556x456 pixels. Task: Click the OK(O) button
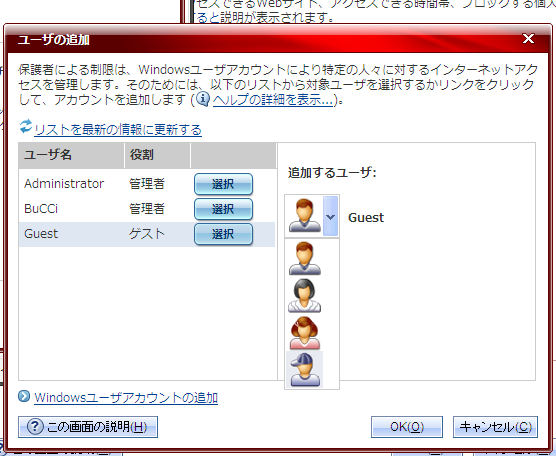point(407,427)
